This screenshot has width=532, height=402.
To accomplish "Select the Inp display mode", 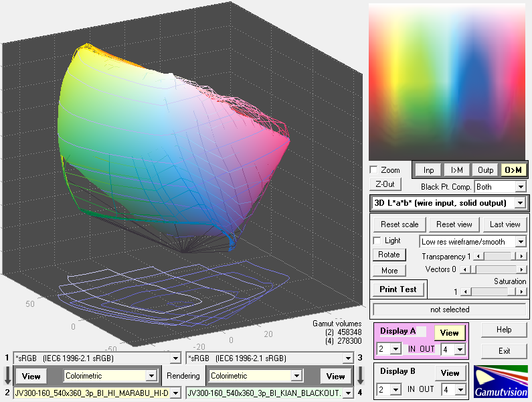I will [x=428, y=170].
